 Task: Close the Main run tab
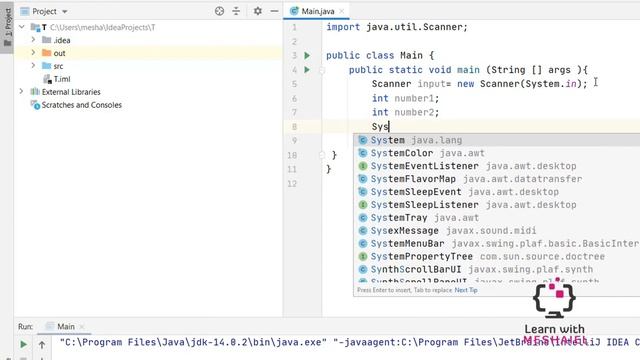point(82,327)
